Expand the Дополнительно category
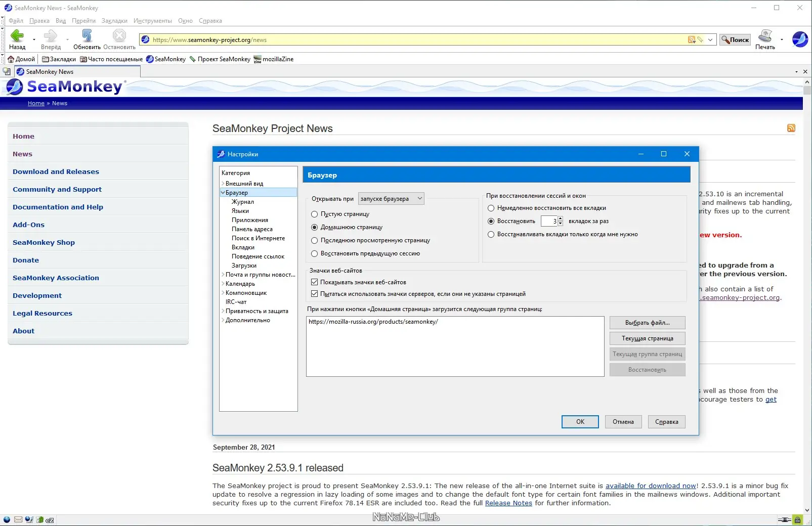The image size is (812, 526). pos(223,320)
